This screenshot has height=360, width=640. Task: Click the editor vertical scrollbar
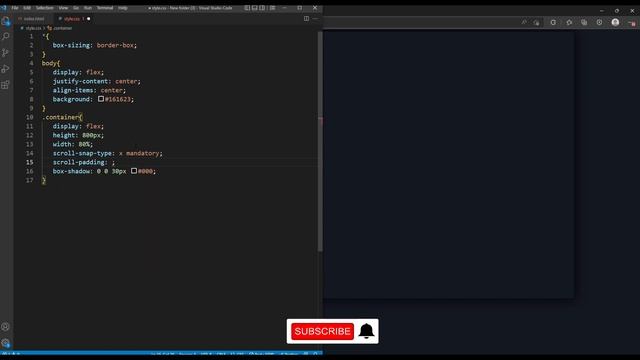point(320,141)
